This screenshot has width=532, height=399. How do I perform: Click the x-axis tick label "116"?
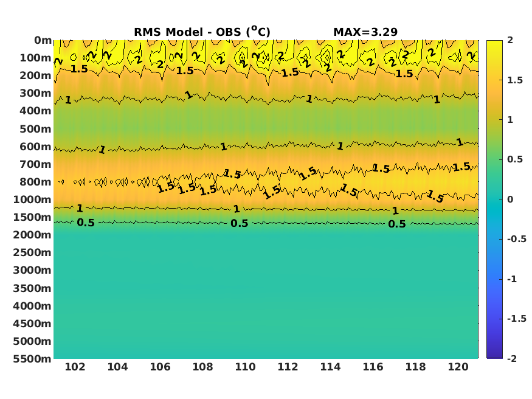coord(373,367)
